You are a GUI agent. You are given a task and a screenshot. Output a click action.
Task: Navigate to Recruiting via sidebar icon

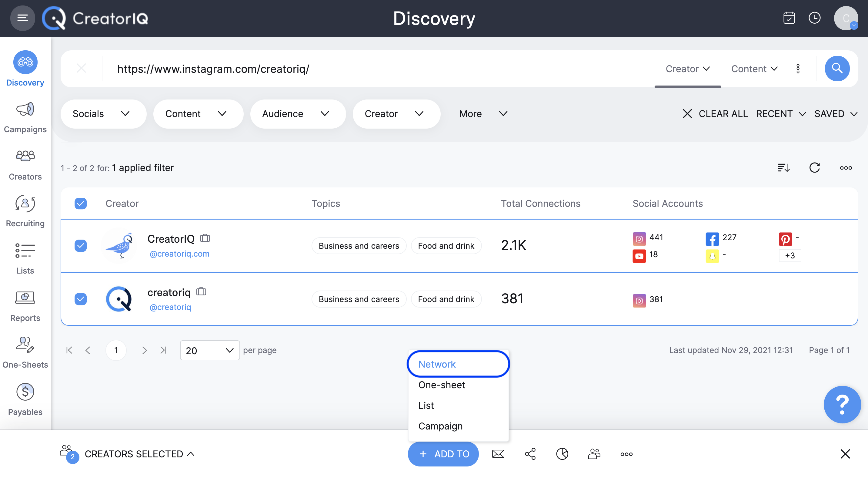(25, 204)
